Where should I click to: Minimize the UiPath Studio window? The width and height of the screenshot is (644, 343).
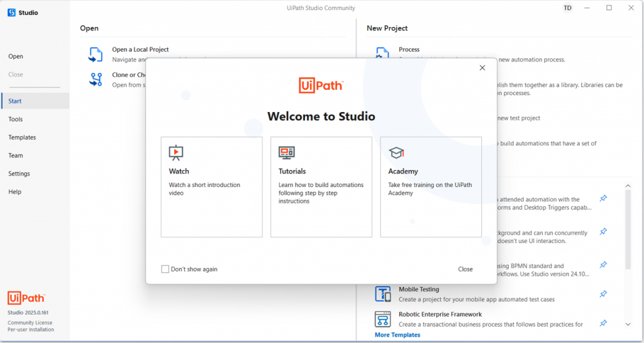(x=587, y=8)
